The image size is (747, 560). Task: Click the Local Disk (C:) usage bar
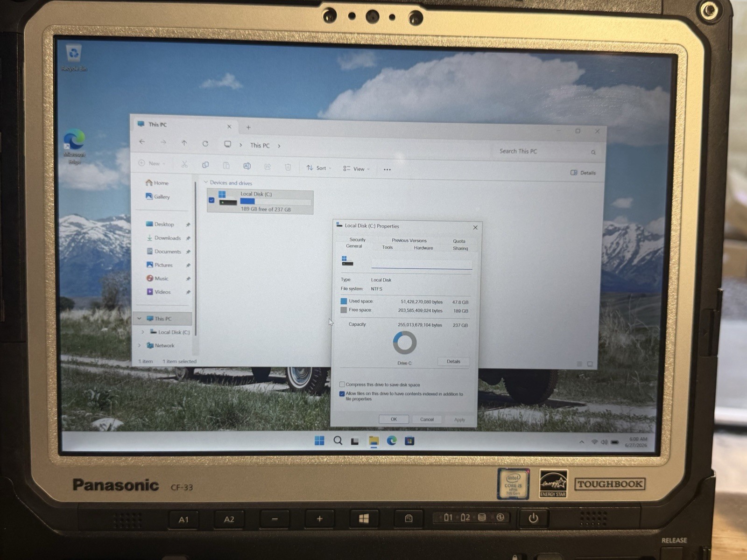tap(275, 201)
